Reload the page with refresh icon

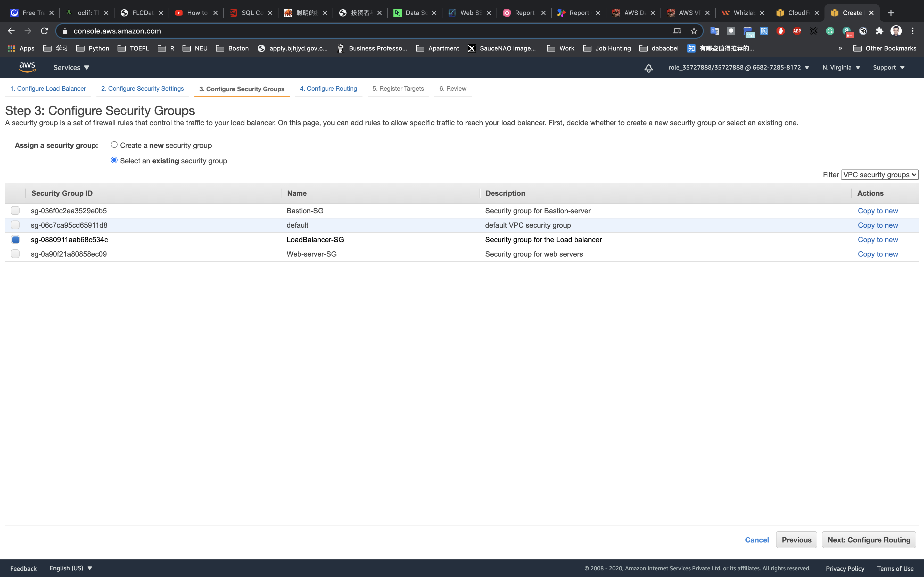click(x=44, y=31)
